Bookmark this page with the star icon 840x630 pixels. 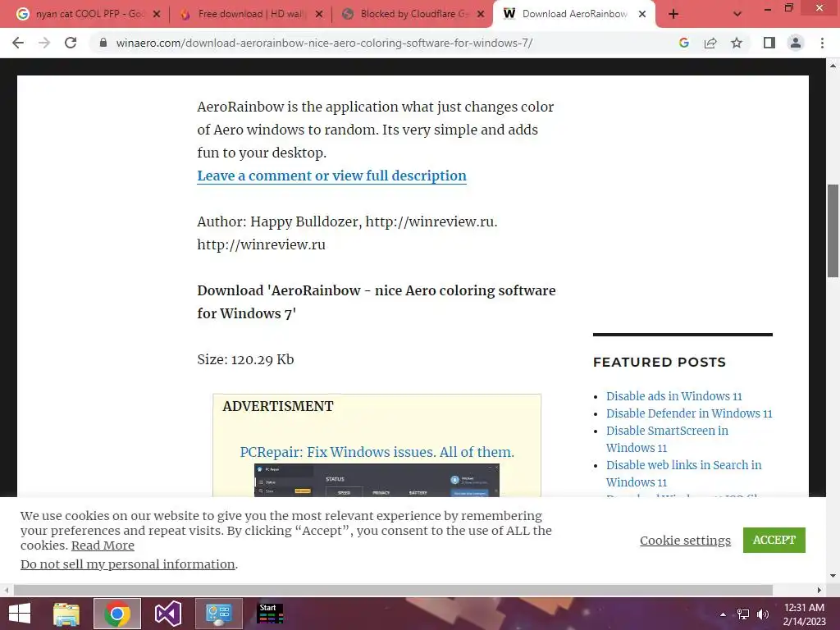(737, 43)
